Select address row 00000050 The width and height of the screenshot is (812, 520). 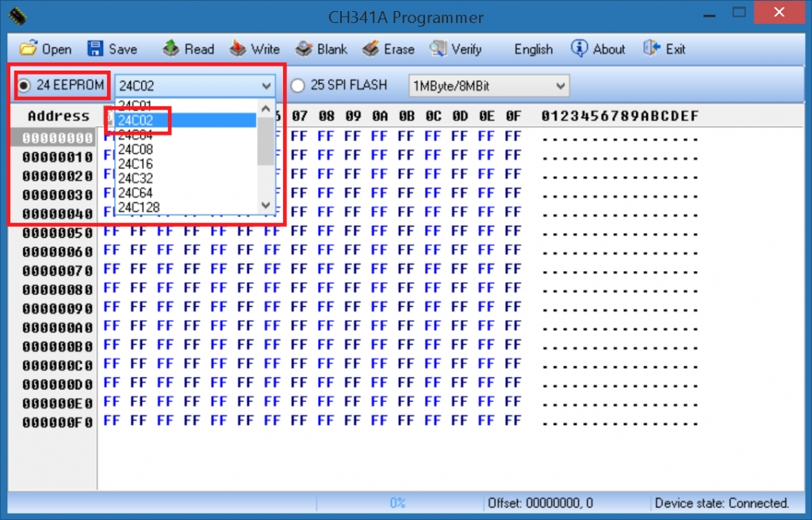(x=57, y=233)
